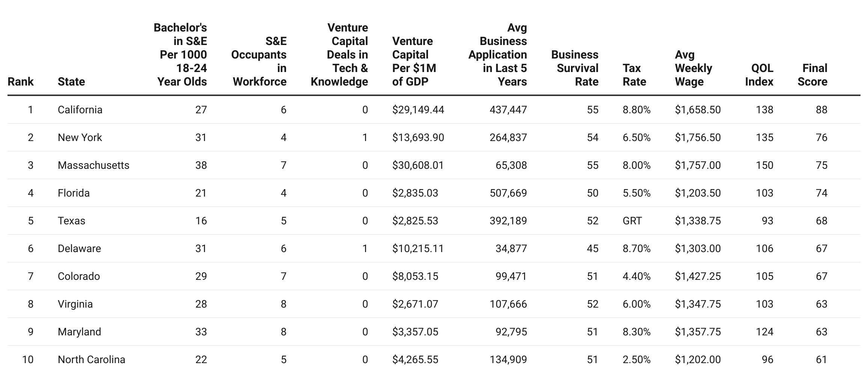Screen dimensions: 868x374
Task: Click the Rank column header
Action: point(21,82)
